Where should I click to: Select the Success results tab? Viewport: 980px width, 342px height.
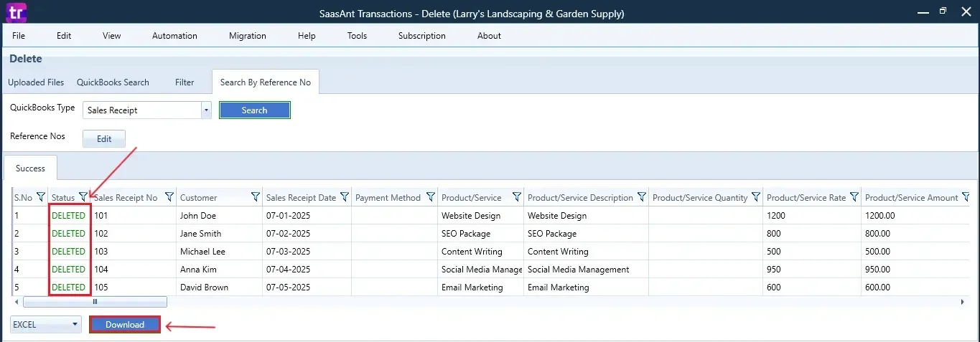[31, 168]
